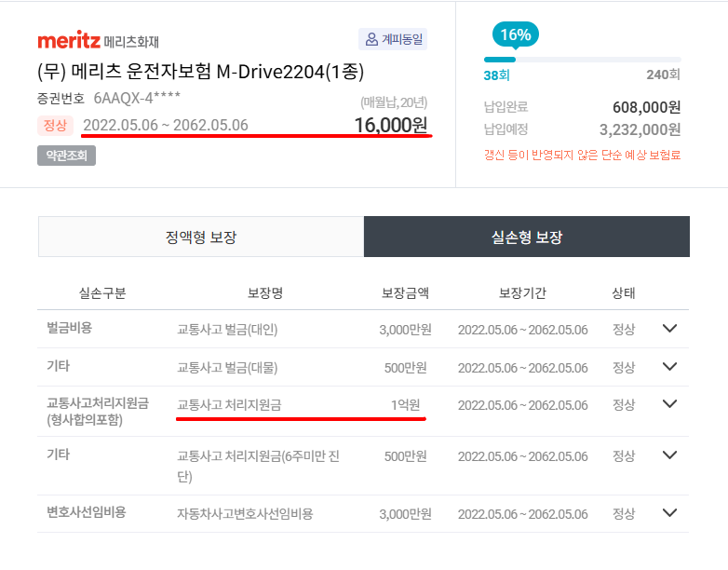Click the paid amount 608,000원
Screen dimensions: 728x570
point(646,107)
